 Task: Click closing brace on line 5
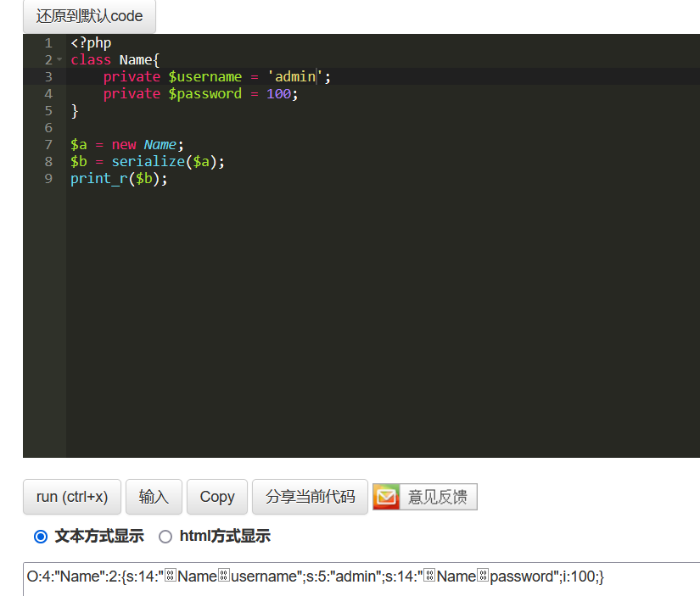[75, 110]
